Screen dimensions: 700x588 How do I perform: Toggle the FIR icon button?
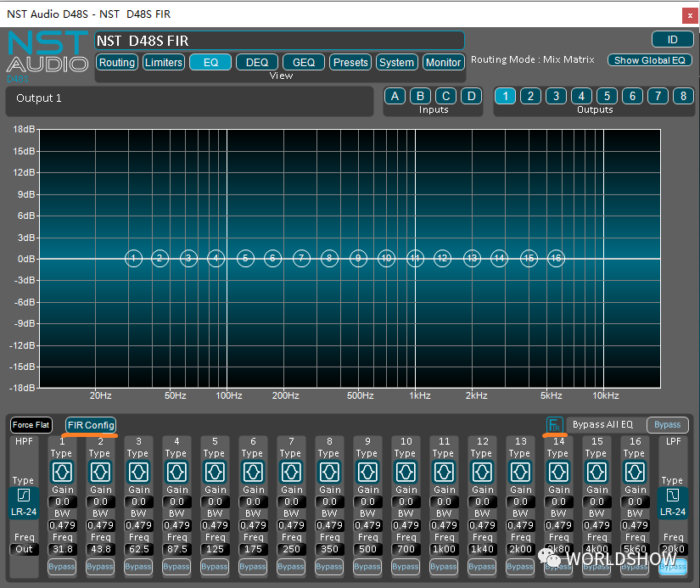tap(554, 424)
